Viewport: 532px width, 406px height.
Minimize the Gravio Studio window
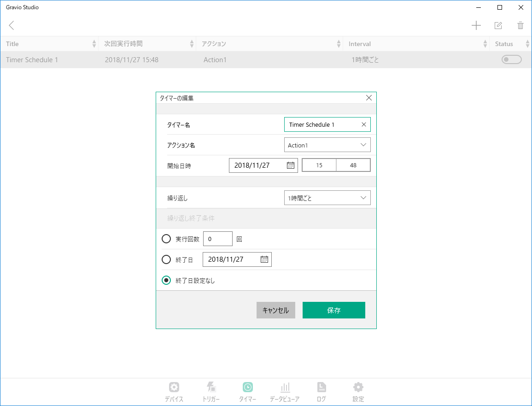[x=479, y=7]
